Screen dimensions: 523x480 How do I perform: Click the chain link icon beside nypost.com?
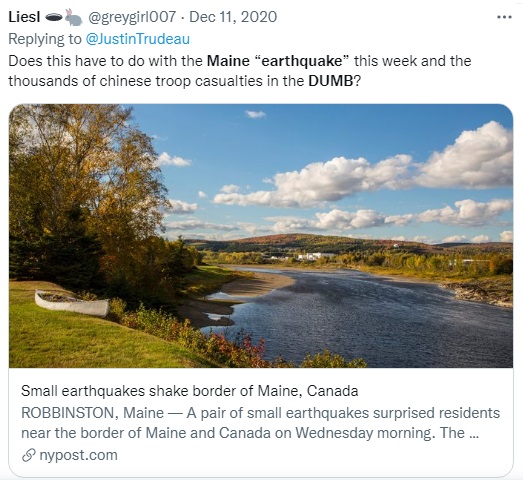pyautogui.click(x=29, y=455)
